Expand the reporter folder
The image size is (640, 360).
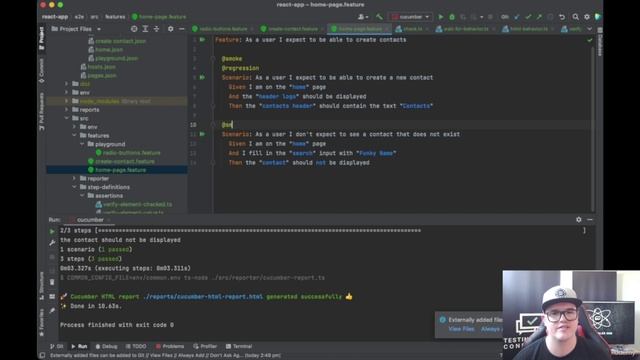[x=74, y=178]
